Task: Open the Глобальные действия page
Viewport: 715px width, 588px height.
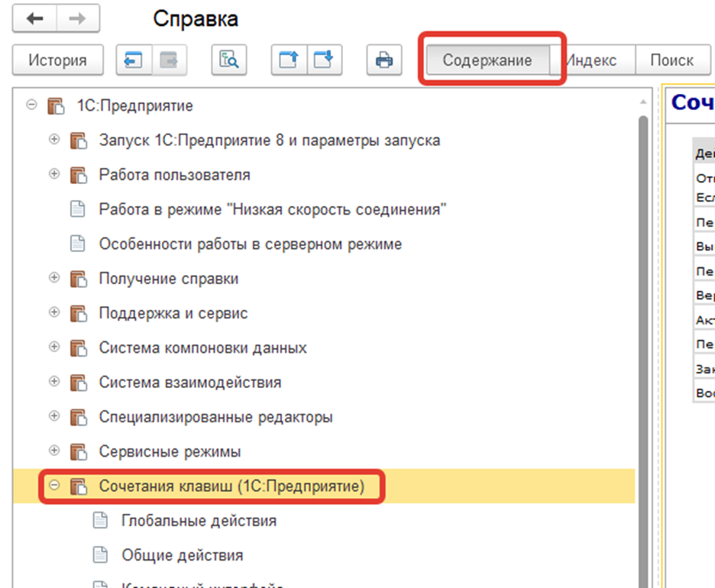Action: (199, 521)
